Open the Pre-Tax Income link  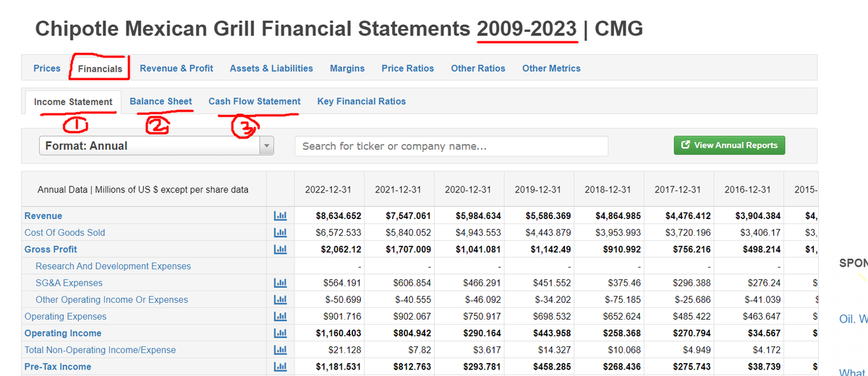pos(58,367)
